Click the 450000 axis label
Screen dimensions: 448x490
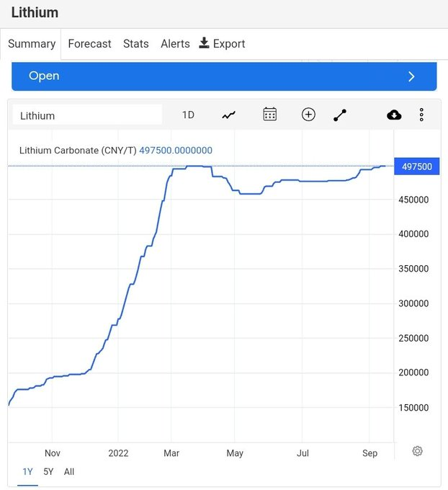pos(413,200)
